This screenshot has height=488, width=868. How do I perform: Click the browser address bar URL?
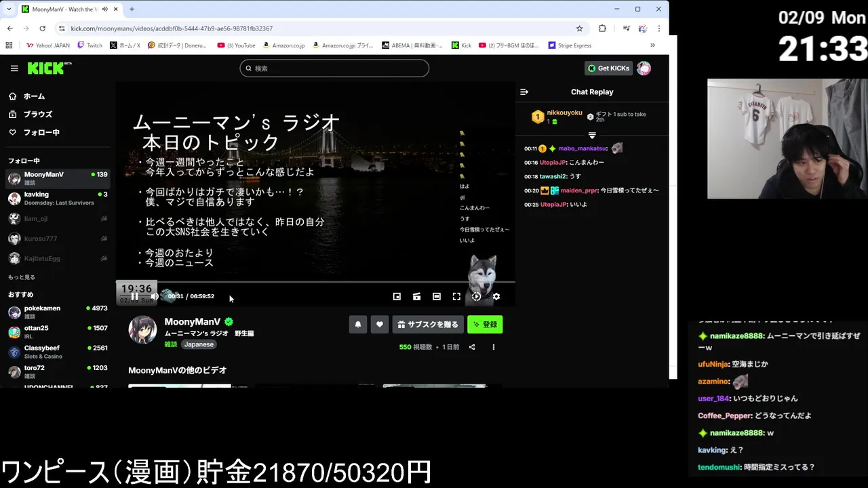click(172, 28)
